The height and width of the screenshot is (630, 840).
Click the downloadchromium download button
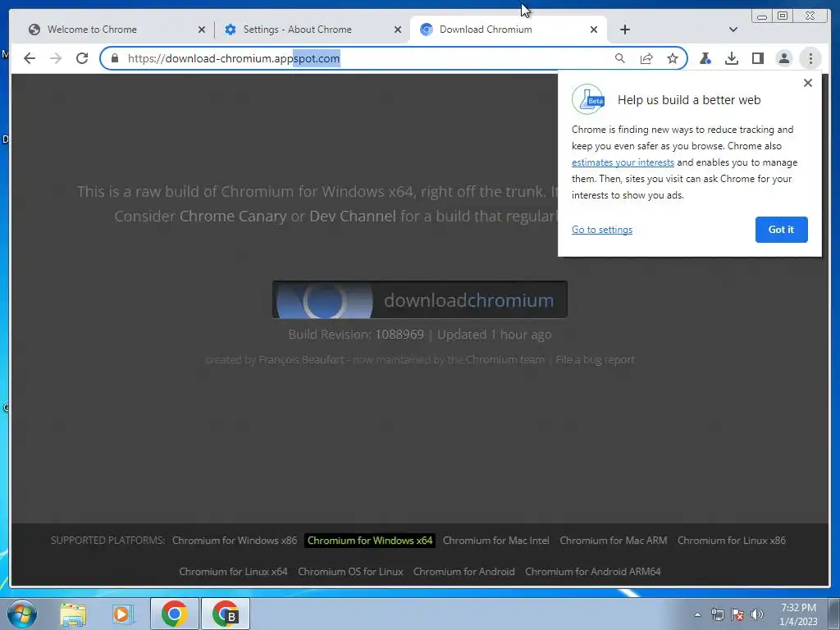click(419, 299)
